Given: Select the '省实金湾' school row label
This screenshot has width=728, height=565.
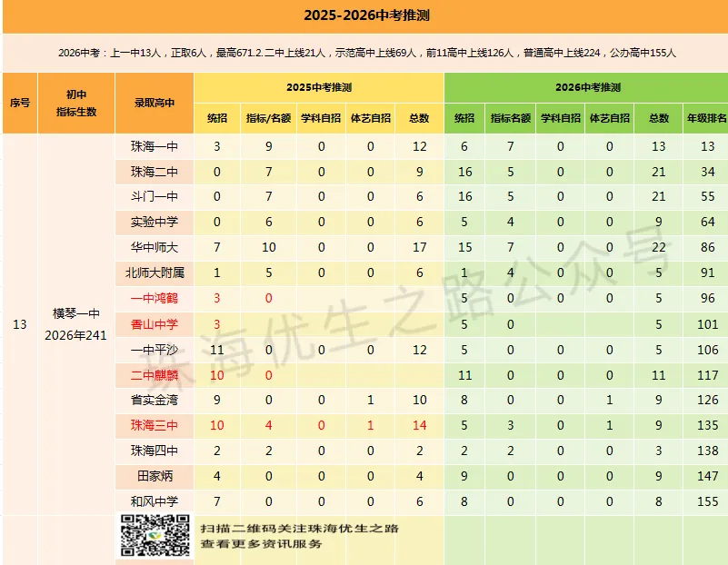Looking at the screenshot, I should pos(155,400).
